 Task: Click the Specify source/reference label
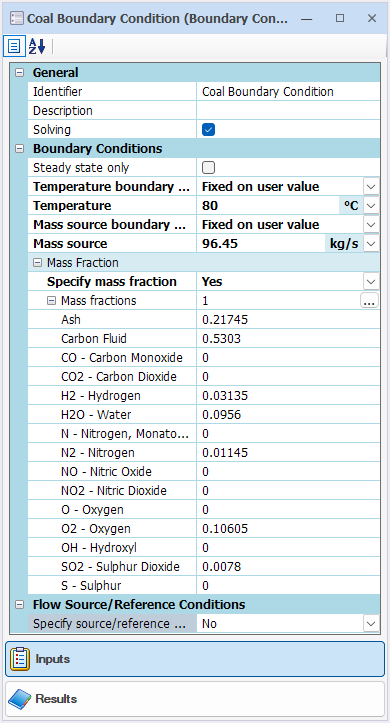point(110,624)
